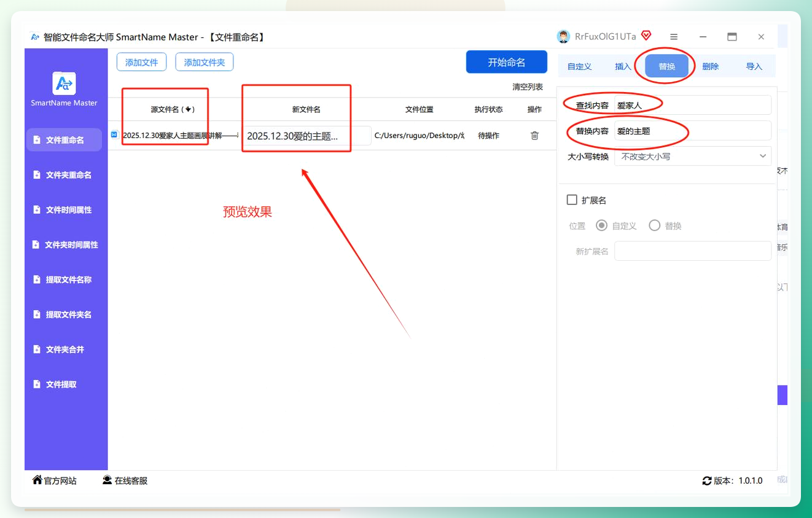
Task: Click the Word document icon in file row
Action: pos(115,135)
